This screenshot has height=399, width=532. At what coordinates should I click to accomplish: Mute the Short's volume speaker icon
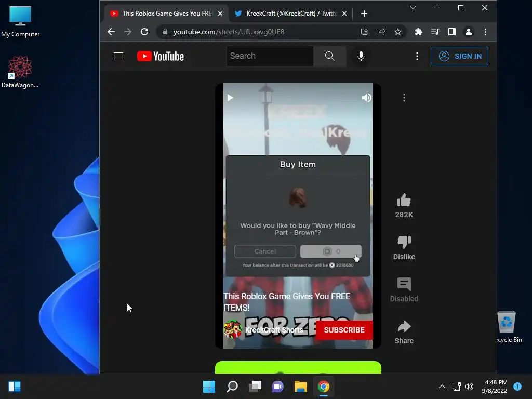click(x=366, y=98)
